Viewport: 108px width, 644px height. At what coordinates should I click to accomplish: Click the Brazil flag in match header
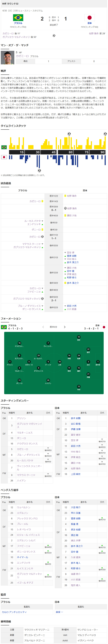click(18, 17)
